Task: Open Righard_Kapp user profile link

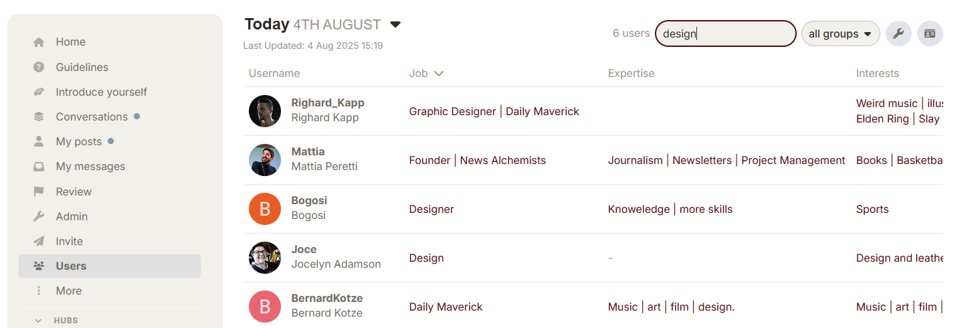Action: [328, 102]
